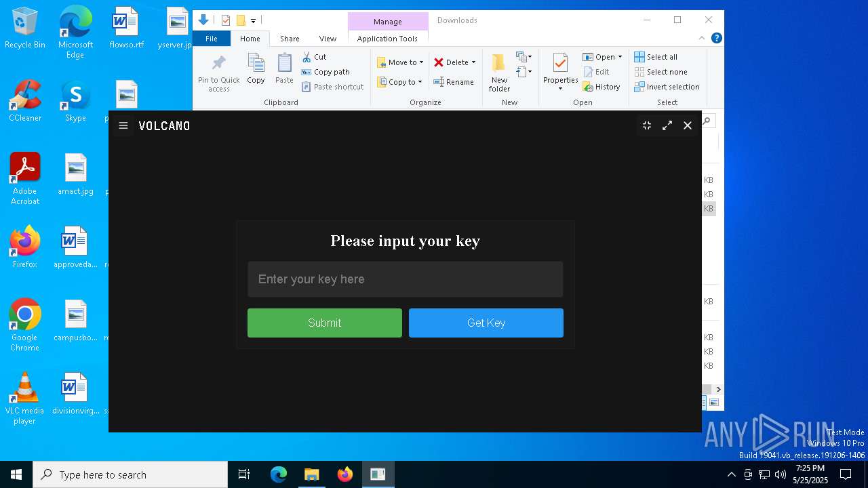
Task: Click the green Submit button
Action: click(x=325, y=323)
